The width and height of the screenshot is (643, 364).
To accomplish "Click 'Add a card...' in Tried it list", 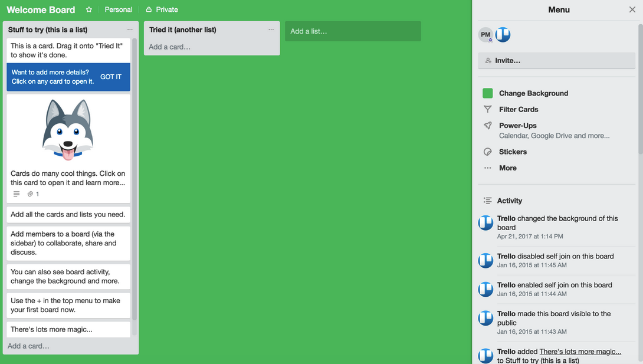I will point(169,47).
